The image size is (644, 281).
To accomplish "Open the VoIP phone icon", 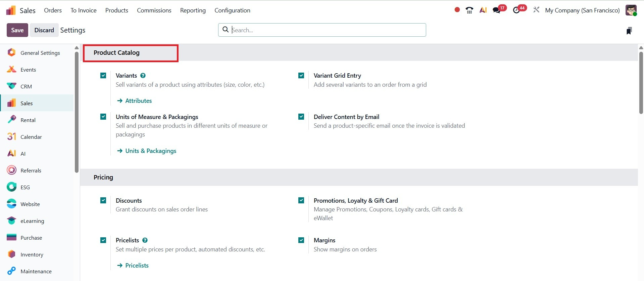I will tap(469, 10).
